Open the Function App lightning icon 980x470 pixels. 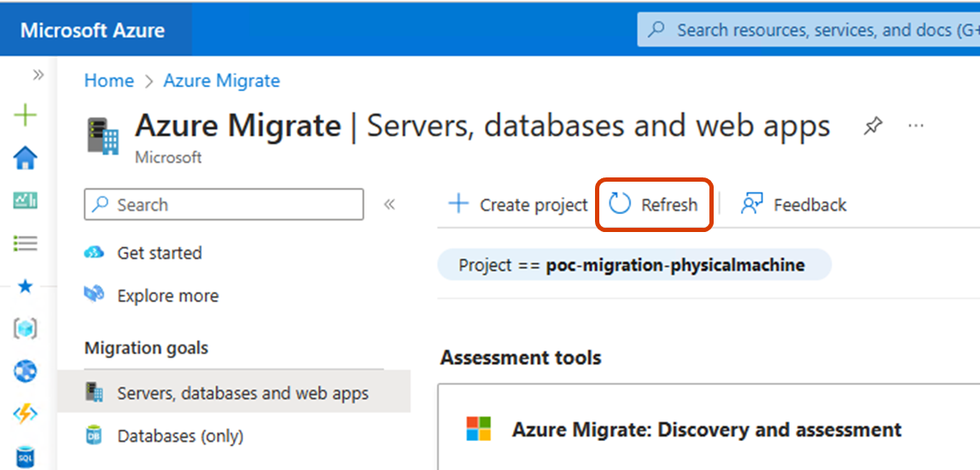pos(26,415)
